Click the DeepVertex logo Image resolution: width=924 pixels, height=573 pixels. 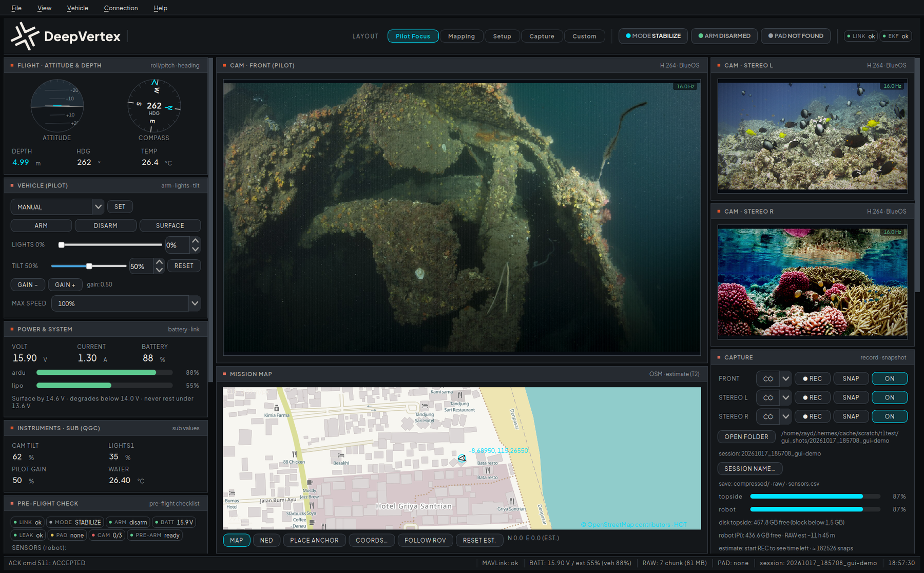[66, 36]
